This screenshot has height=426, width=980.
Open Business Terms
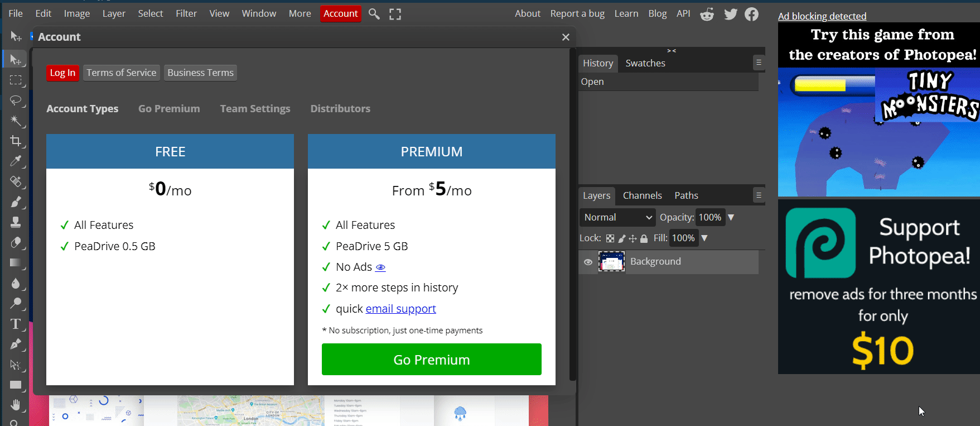click(x=201, y=73)
